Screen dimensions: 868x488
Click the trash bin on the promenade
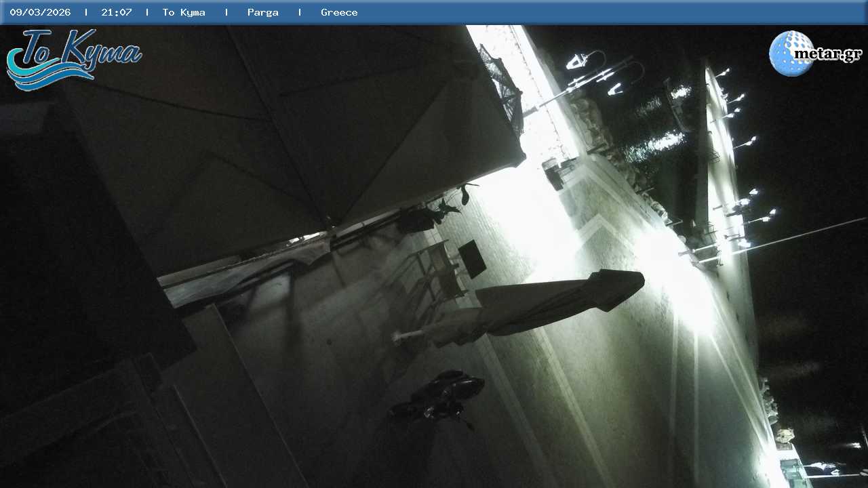[553, 174]
